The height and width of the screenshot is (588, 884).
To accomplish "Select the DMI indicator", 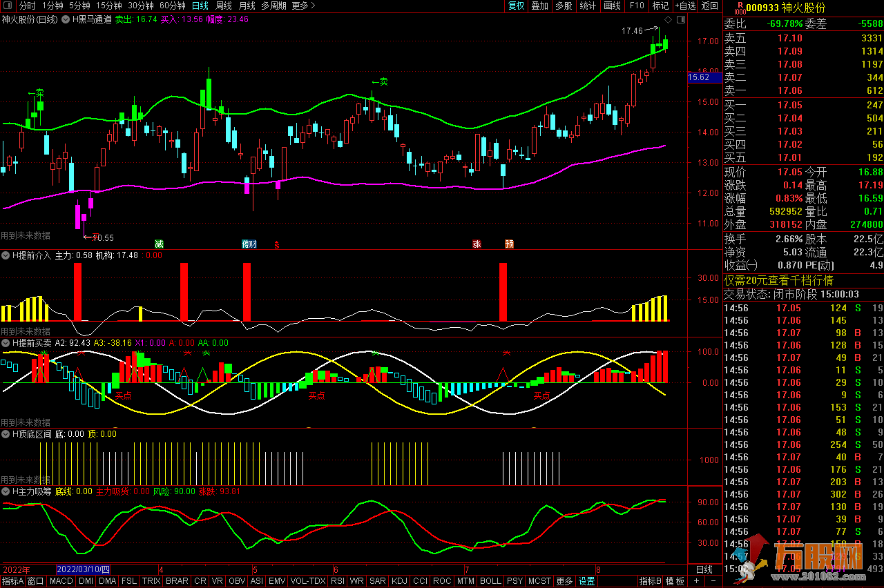I will tap(86, 581).
